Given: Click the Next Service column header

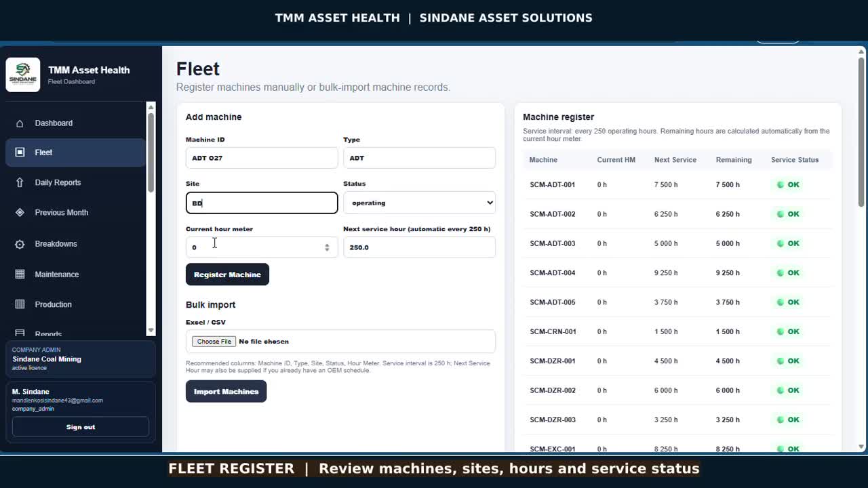Looking at the screenshot, I should pyautogui.click(x=675, y=160).
